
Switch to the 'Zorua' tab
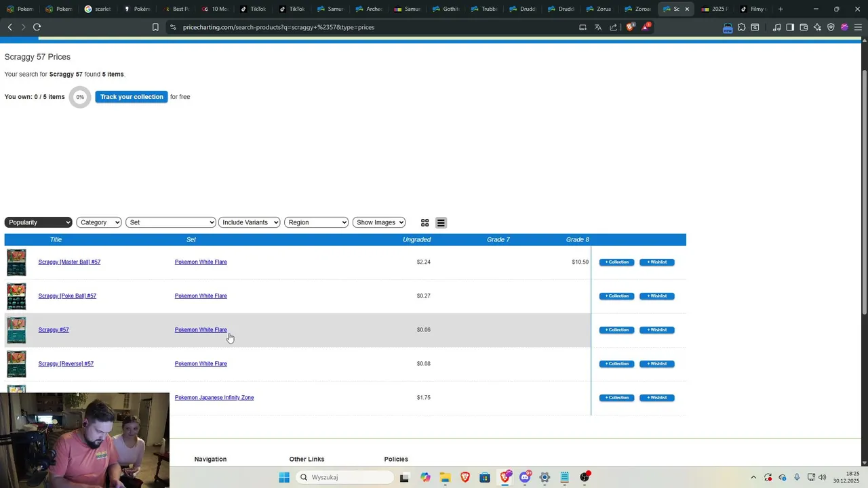(x=600, y=9)
